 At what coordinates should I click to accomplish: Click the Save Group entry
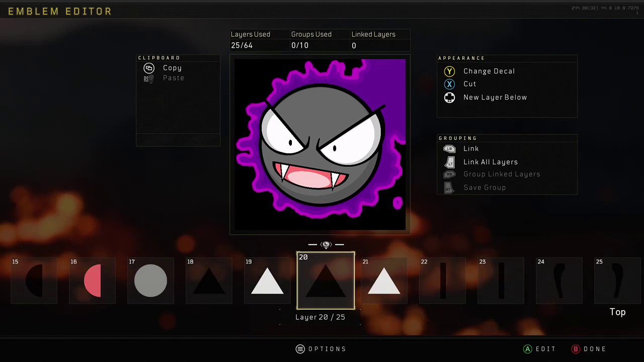485,188
